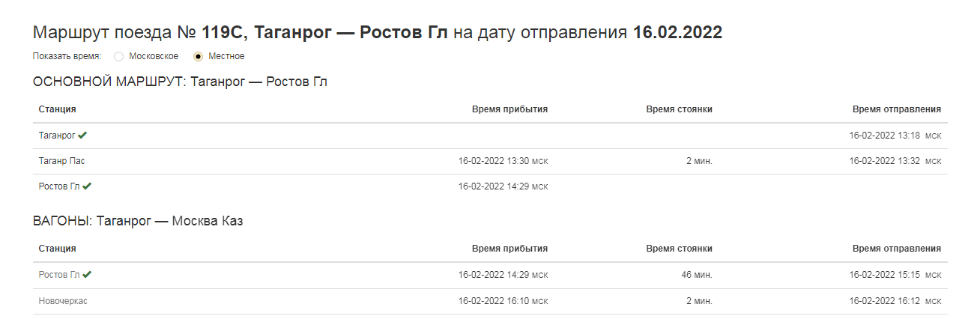The height and width of the screenshot is (319, 980).
Task: Click Ростов Гл station in the wagons table
Action: click(59, 275)
